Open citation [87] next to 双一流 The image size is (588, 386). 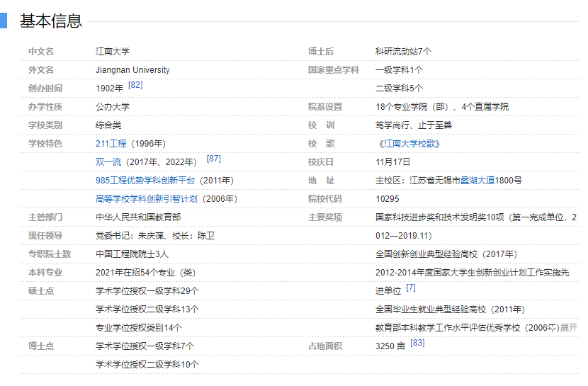coord(213,159)
